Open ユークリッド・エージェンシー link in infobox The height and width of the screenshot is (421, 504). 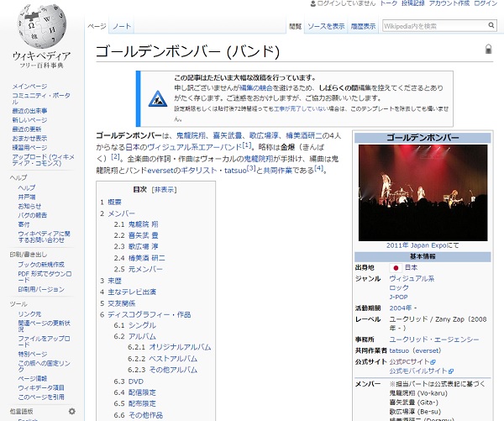tap(434, 339)
